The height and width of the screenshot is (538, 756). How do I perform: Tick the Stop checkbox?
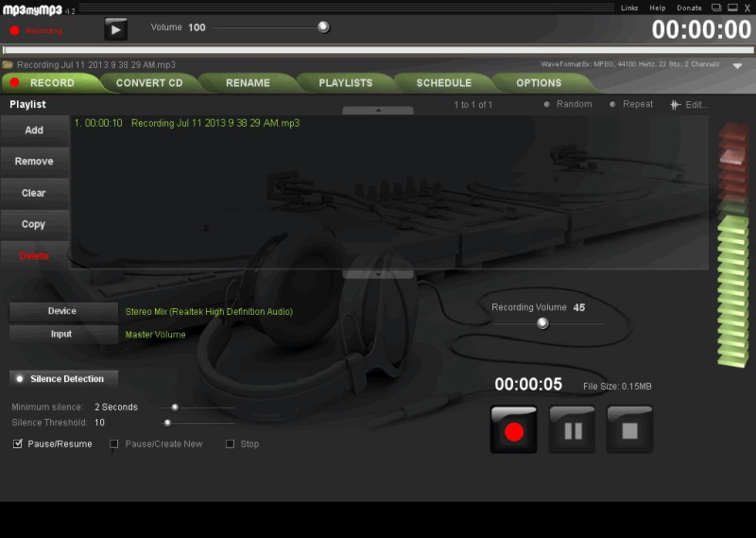(230, 443)
